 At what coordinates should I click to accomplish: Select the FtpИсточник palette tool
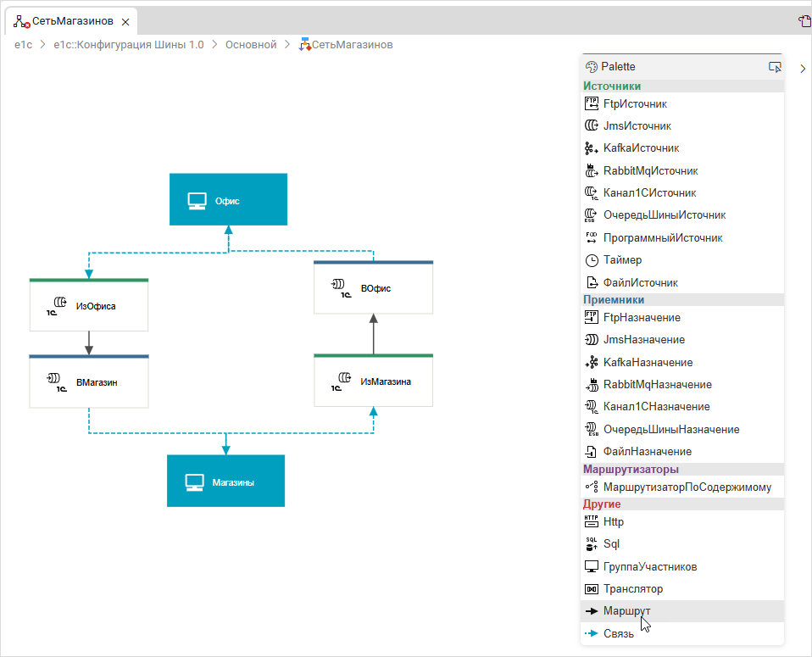pyautogui.click(x=634, y=103)
